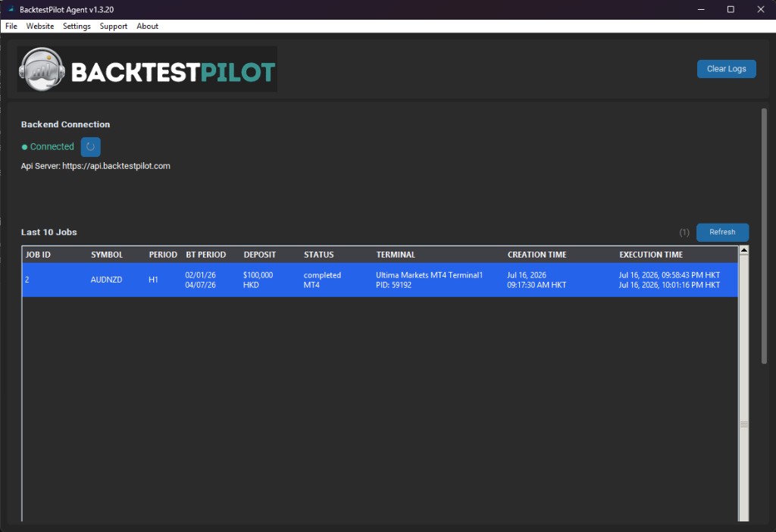Viewport: 776px width, 532px height.
Task: Maximize the BacktestPilot Agent window
Action: click(731, 9)
